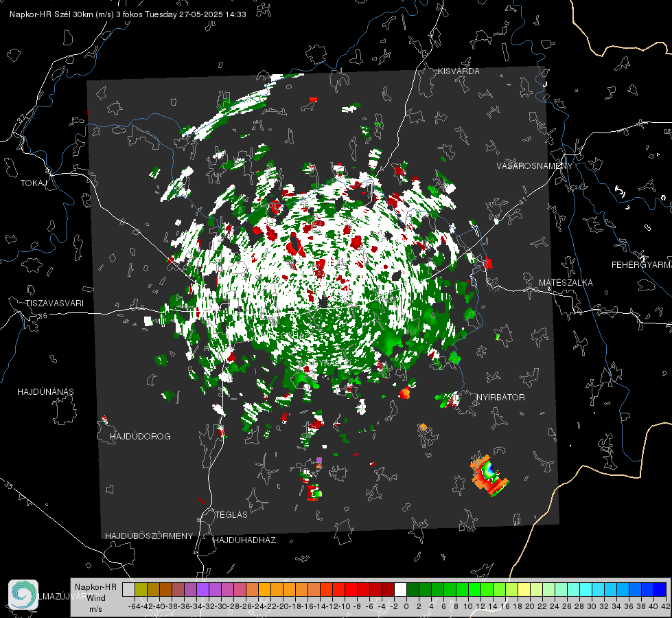Image resolution: width=672 pixels, height=618 pixels.
Task: Click the TISZAVASVÁRI city label
Action: coord(54,304)
